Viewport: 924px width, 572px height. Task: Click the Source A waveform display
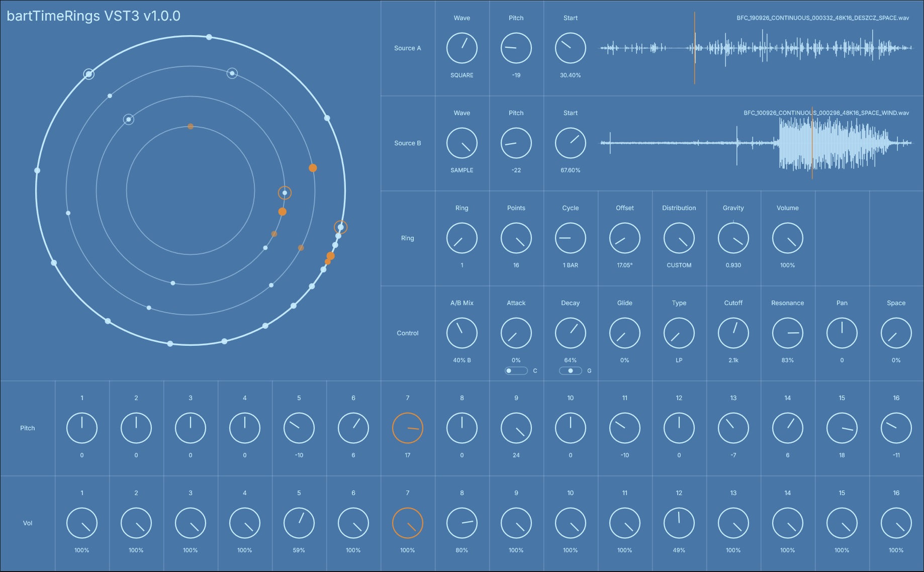click(x=756, y=48)
